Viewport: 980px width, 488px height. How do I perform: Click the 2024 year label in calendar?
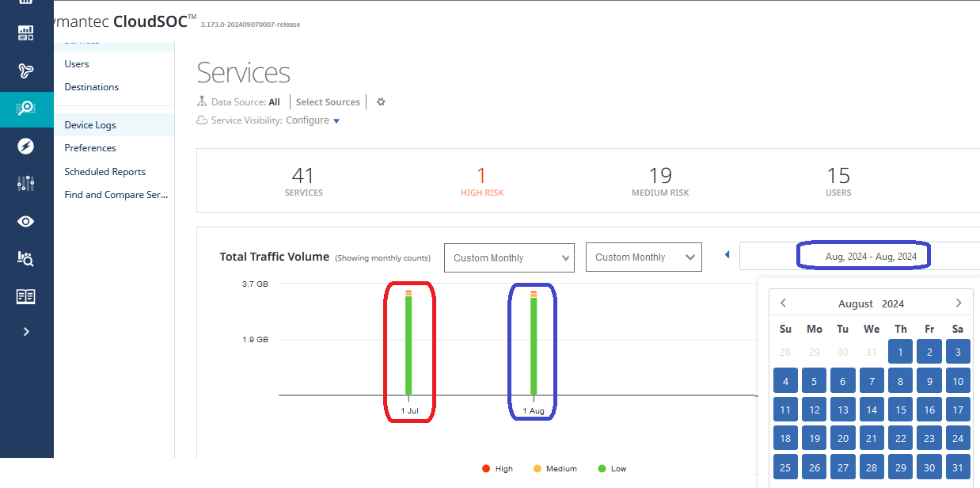(x=893, y=304)
